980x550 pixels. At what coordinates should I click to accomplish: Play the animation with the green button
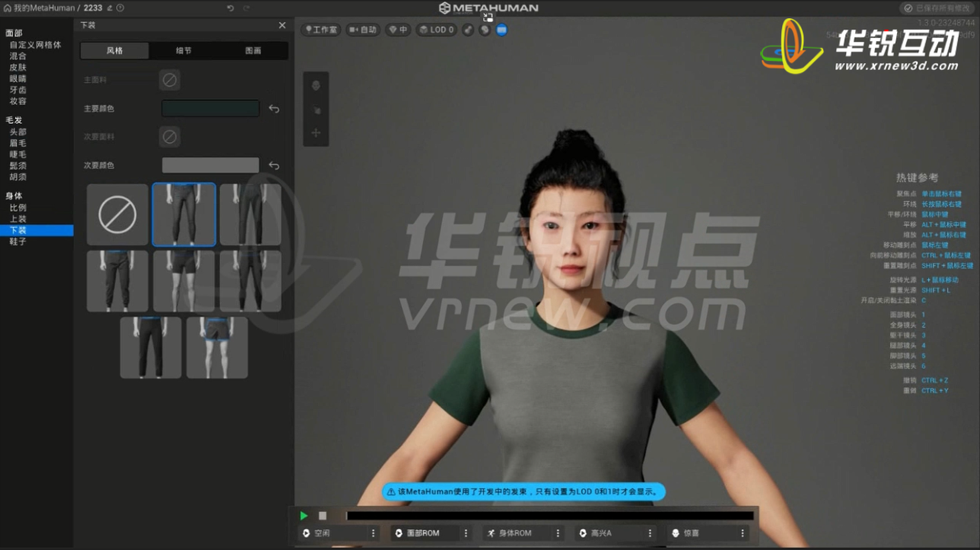click(x=304, y=516)
